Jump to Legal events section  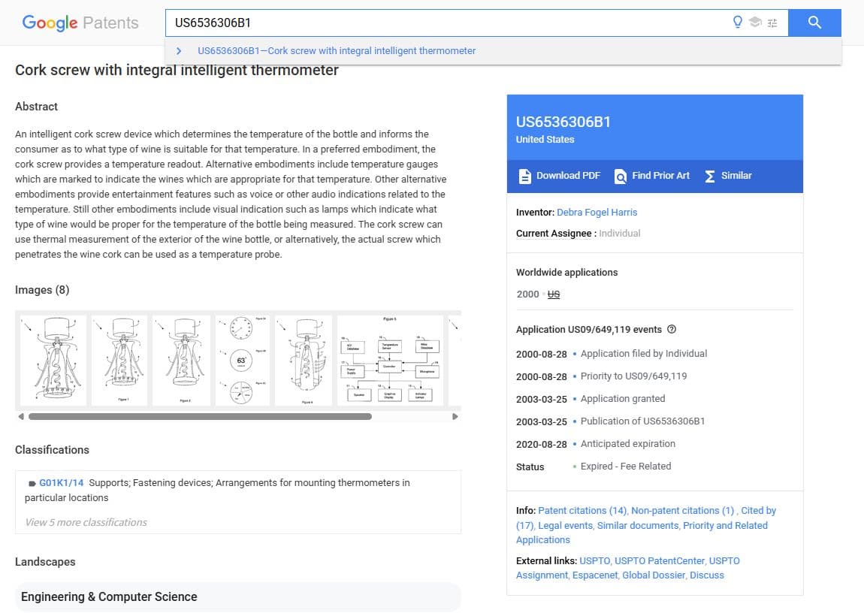point(565,525)
